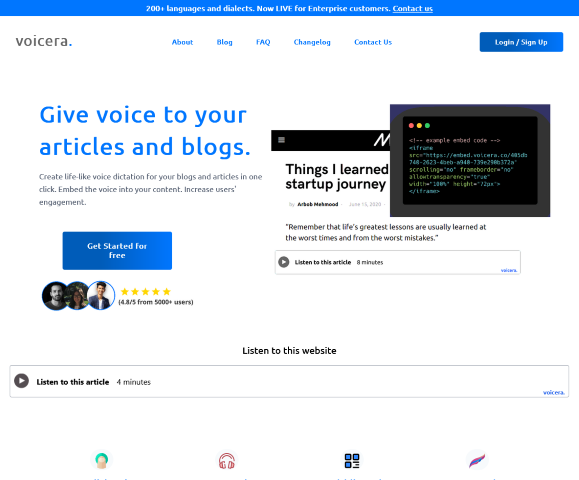Viewport: 579px width, 480px height.
Task: Click the red dot in code window
Action: 411,126
